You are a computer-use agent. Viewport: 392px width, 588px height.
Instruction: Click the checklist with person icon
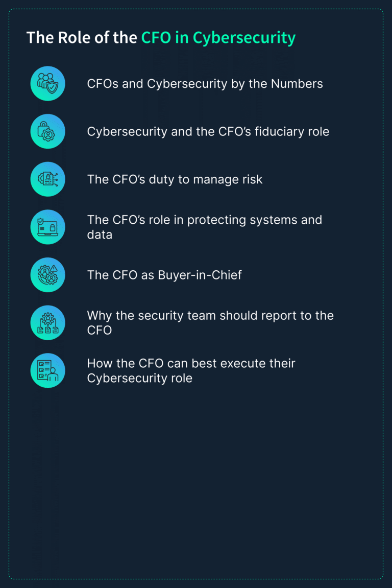(47, 370)
